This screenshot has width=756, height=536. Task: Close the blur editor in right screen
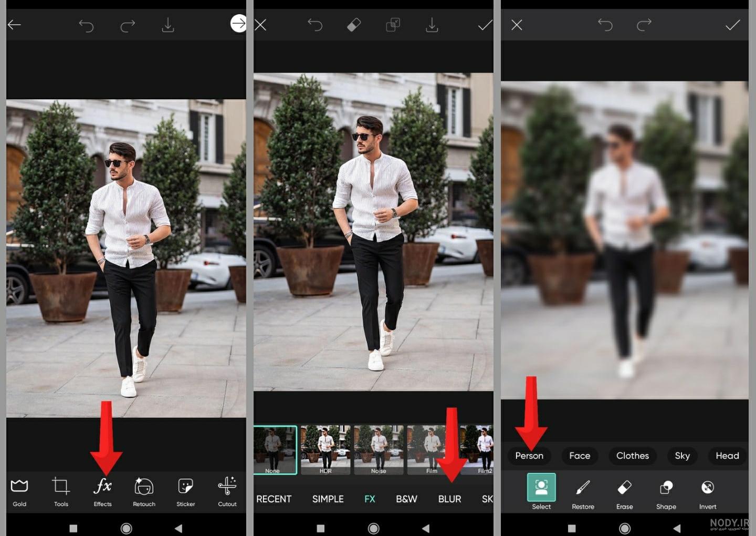517,25
